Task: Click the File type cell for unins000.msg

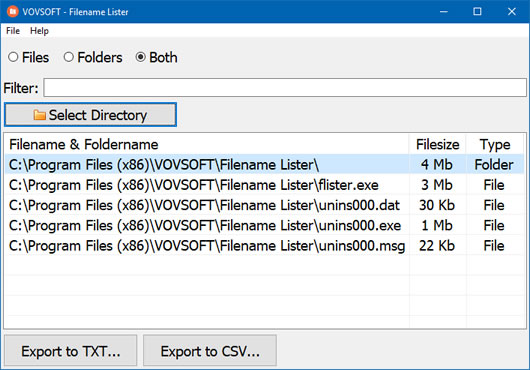Action: pyautogui.click(x=494, y=246)
